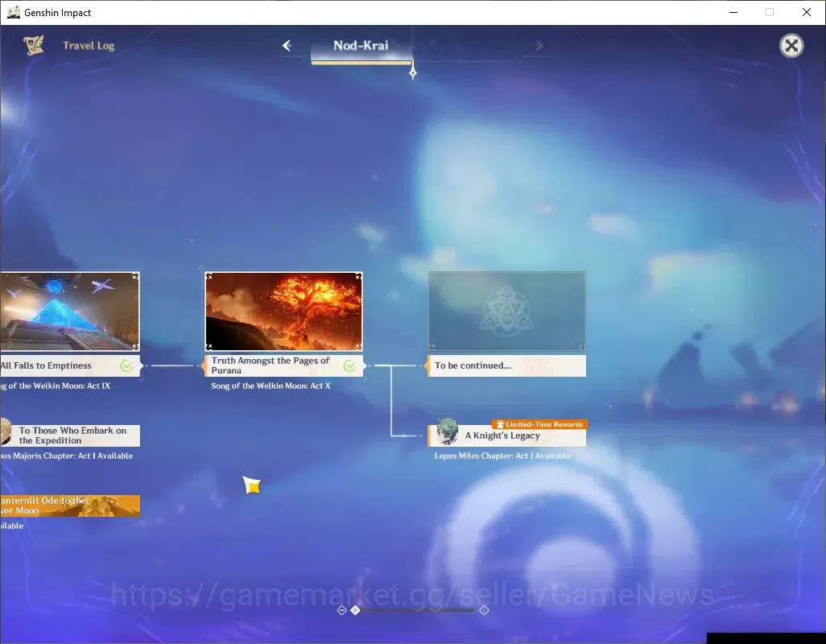Select the Nod-Krai region tab
This screenshot has width=826, height=644.
coord(361,46)
